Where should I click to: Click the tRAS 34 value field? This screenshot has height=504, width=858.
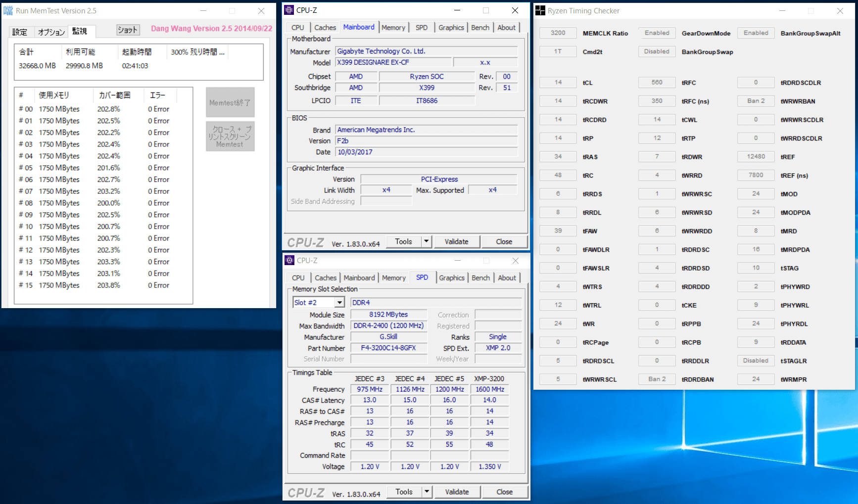pyautogui.click(x=558, y=156)
